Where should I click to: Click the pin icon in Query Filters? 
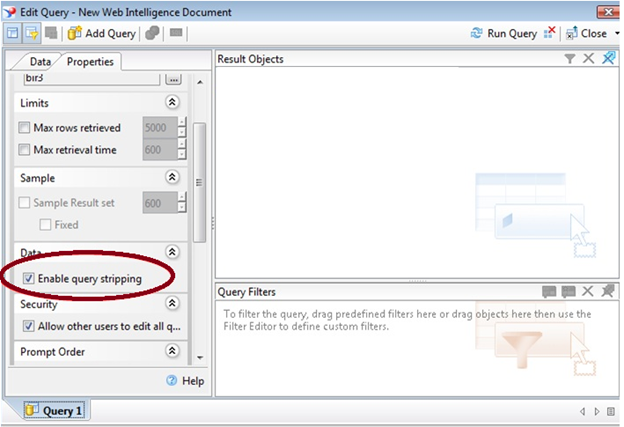(x=607, y=291)
